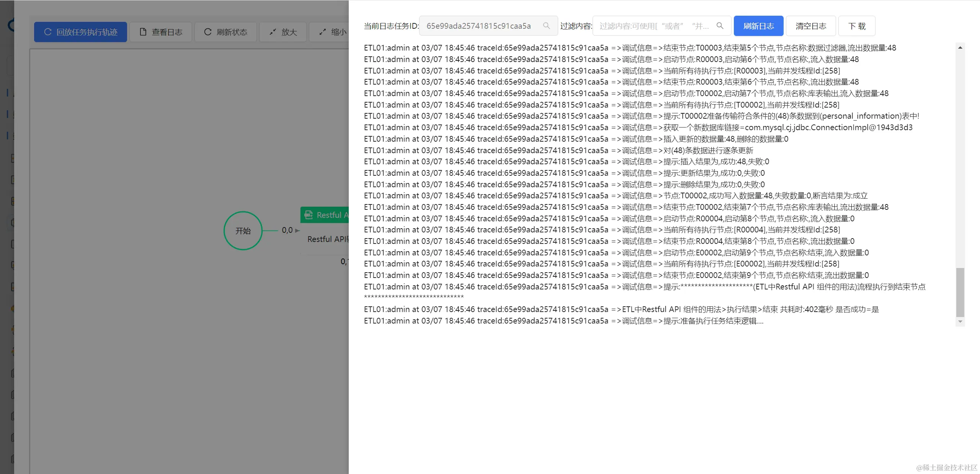This screenshot has height=474, width=980.
Task: Click the 放大 zoom toolbar button
Action: click(283, 32)
